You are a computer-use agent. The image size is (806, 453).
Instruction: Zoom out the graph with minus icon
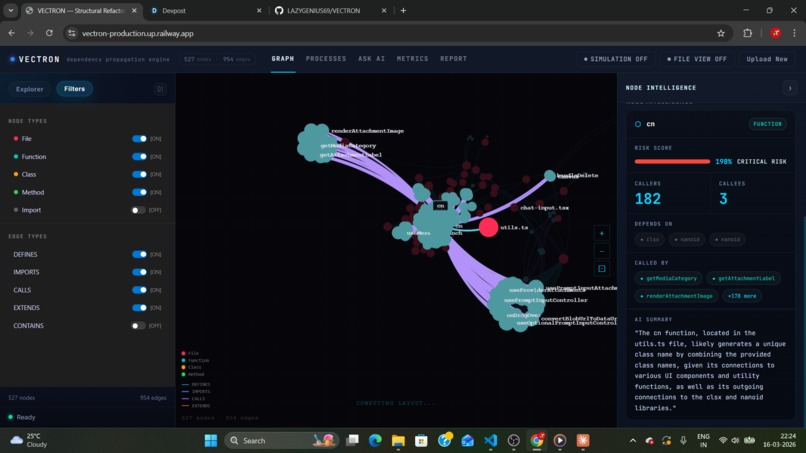click(601, 251)
